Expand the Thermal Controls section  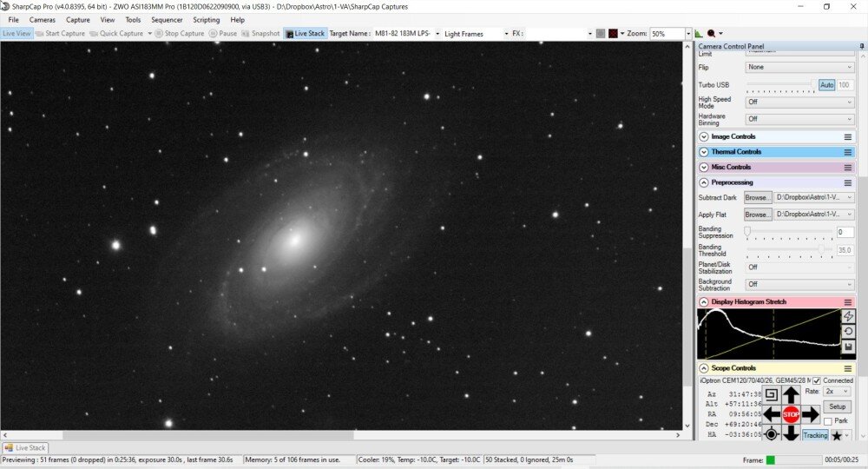coord(704,152)
